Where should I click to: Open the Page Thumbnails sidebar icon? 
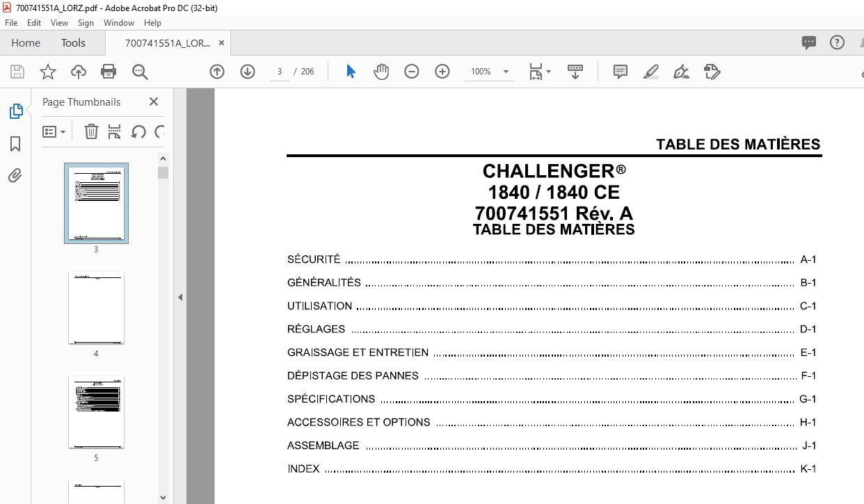(15, 111)
